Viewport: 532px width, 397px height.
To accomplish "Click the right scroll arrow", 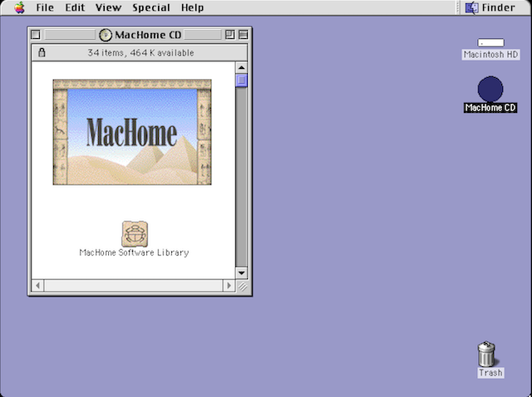I will [229, 286].
